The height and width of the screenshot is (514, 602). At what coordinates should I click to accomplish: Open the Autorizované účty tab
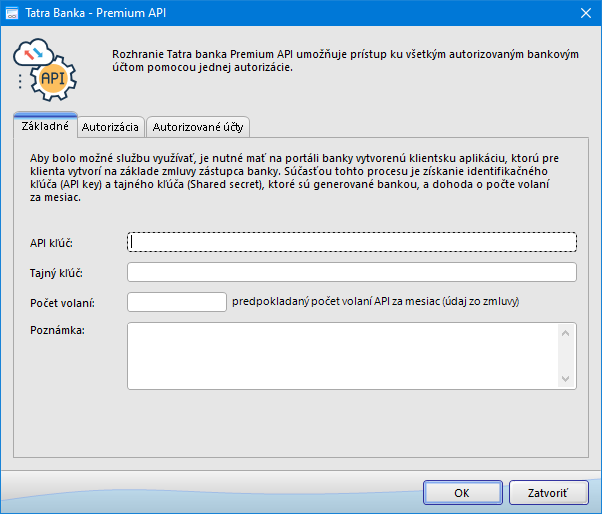[x=198, y=127]
